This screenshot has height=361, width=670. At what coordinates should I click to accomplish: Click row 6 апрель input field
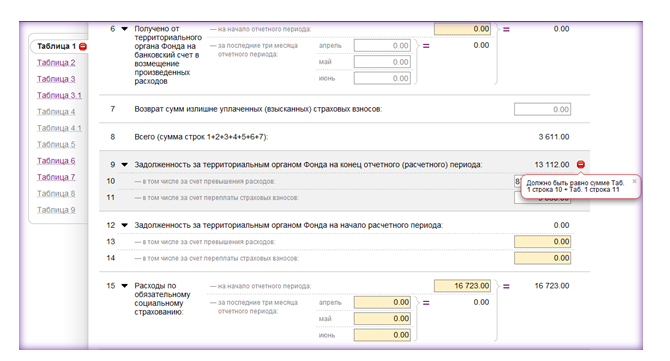point(382,45)
